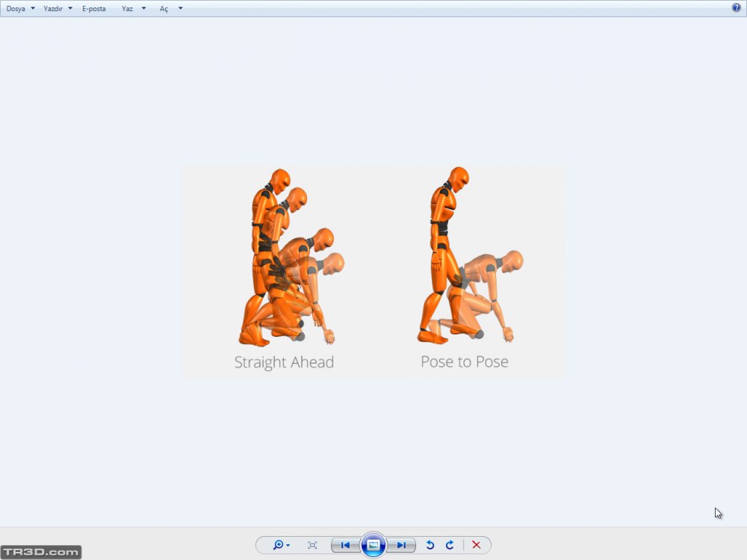
Task: Rotate the image clockwise
Action: pos(450,545)
